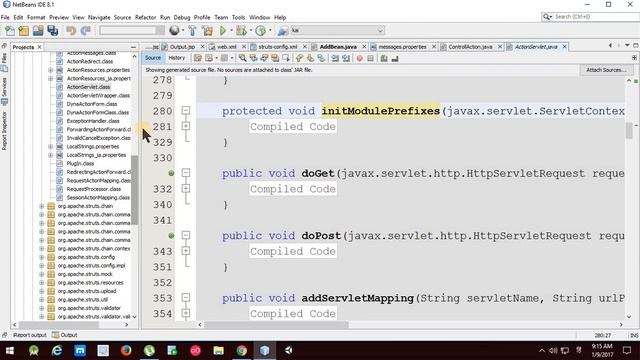Close the Projects panel tab

point(40,47)
